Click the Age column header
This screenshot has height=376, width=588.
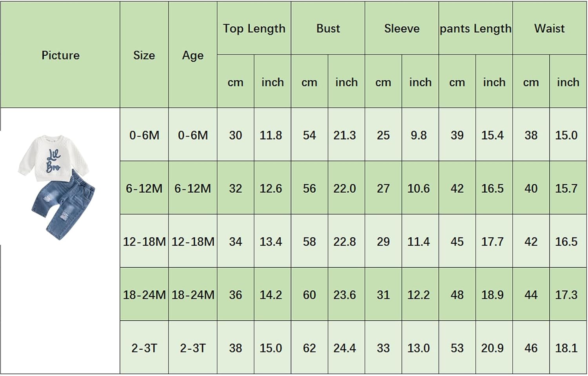coord(193,55)
